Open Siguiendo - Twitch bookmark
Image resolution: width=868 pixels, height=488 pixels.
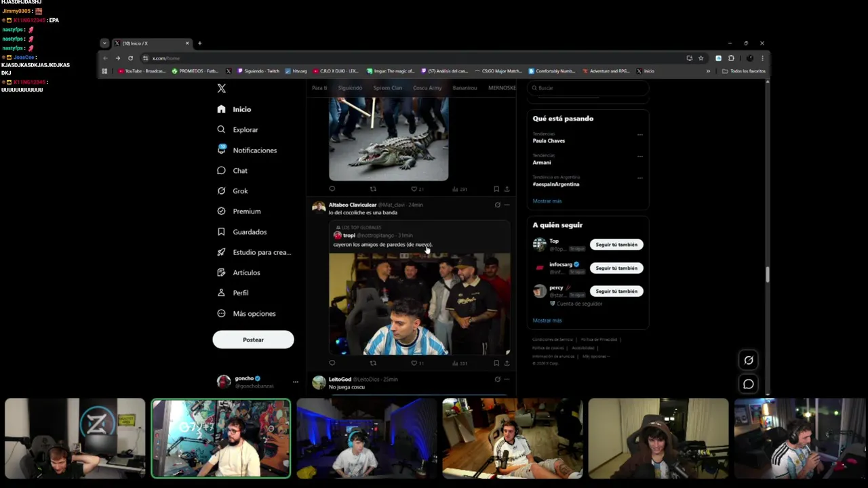coord(257,71)
